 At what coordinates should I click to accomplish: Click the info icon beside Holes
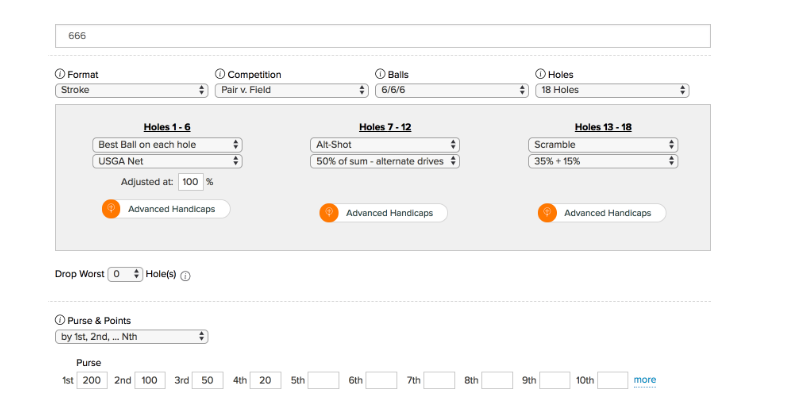pos(540,74)
